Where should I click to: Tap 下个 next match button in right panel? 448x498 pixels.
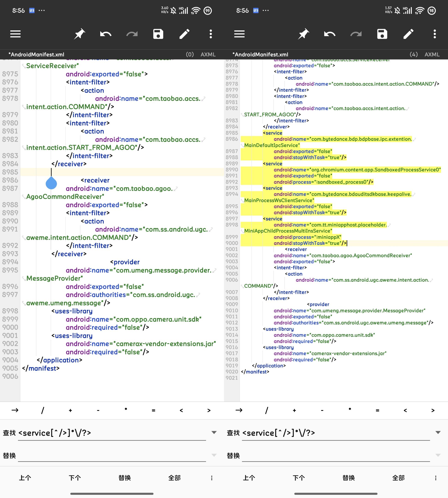[299, 478]
